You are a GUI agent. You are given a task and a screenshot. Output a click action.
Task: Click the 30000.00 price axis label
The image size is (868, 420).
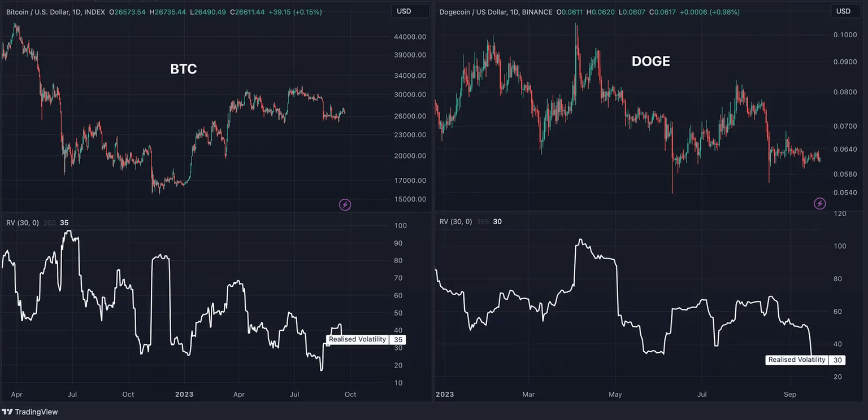(410, 94)
